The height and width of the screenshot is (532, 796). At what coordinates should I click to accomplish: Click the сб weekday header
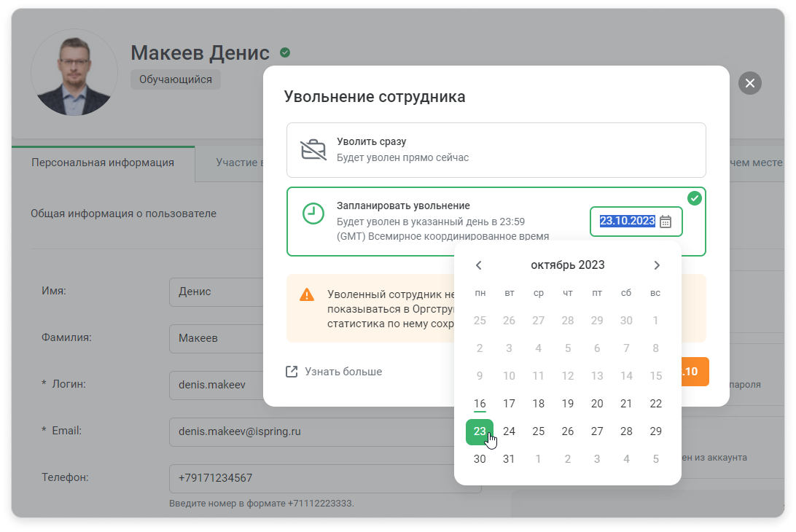tap(626, 293)
